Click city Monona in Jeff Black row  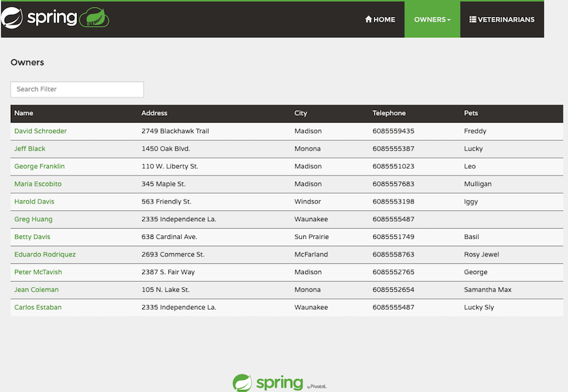pyautogui.click(x=308, y=149)
